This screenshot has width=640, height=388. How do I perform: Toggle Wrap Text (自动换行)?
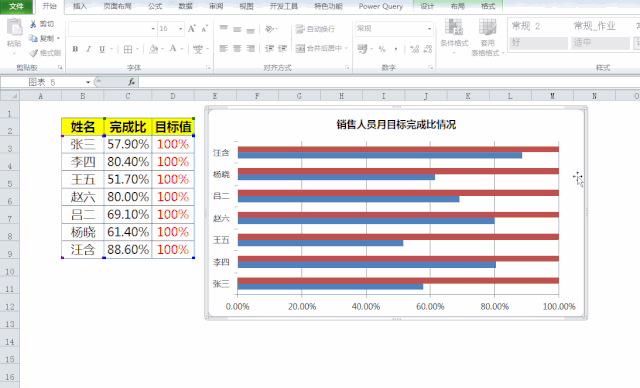click(x=316, y=29)
